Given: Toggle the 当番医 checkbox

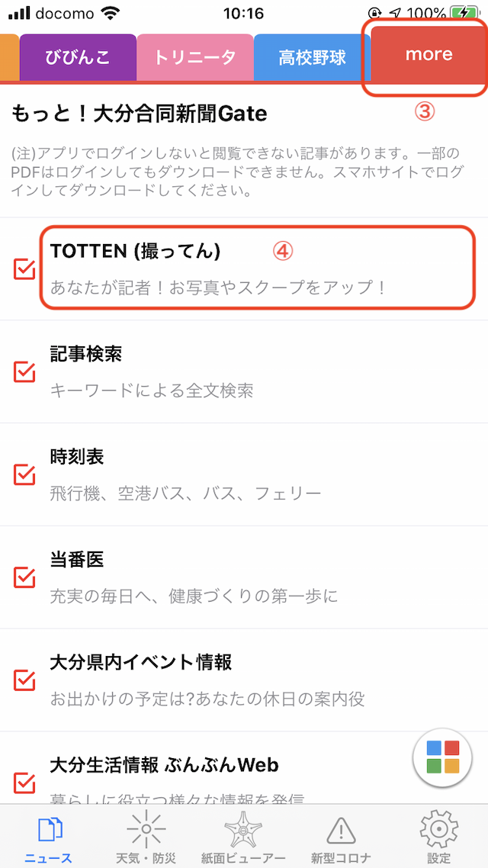Looking at the screenshot, I should click(25, 577).
